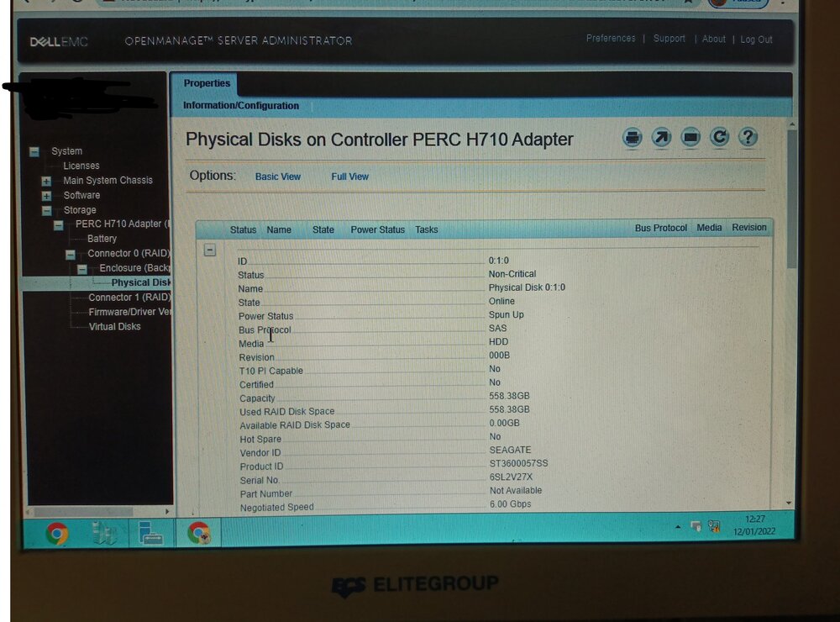Click the tree panel scroll right arrow
Viewport: 840px width, 622px height.
click(x=166, y=512)
